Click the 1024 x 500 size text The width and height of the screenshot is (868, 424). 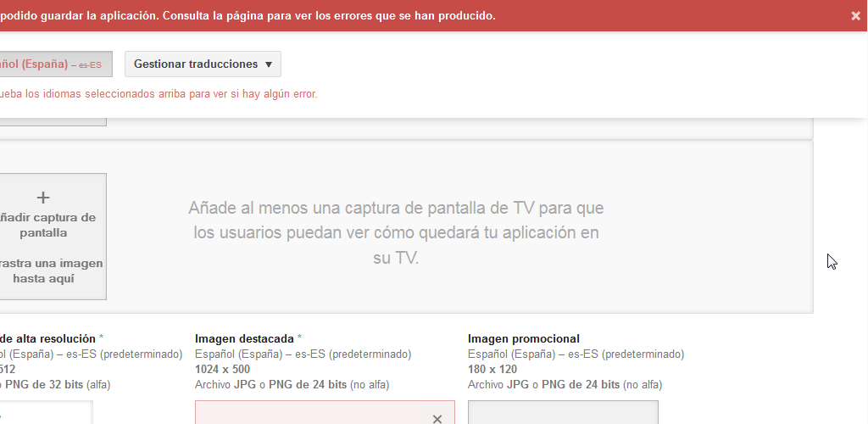(223, 369)
